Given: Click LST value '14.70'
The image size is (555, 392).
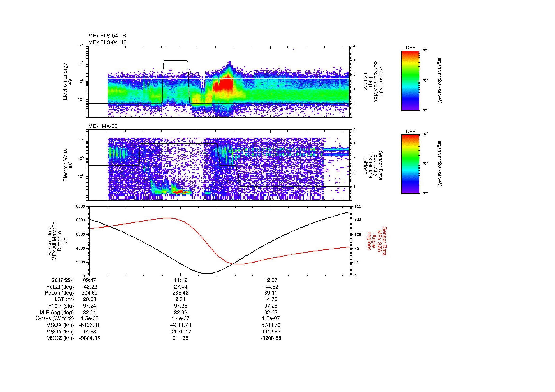Looking at the screenshot, I should click(x=271, y=299).
